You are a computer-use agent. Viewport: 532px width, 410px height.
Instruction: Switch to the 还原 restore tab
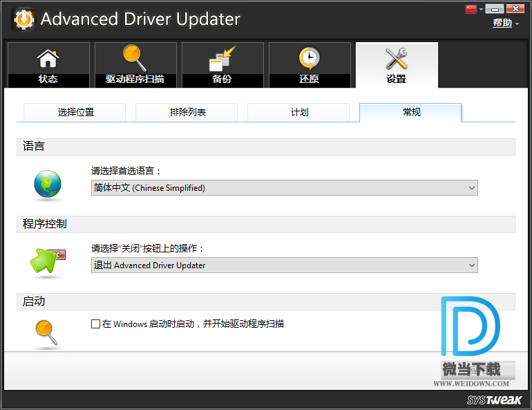tap(310, 65)
